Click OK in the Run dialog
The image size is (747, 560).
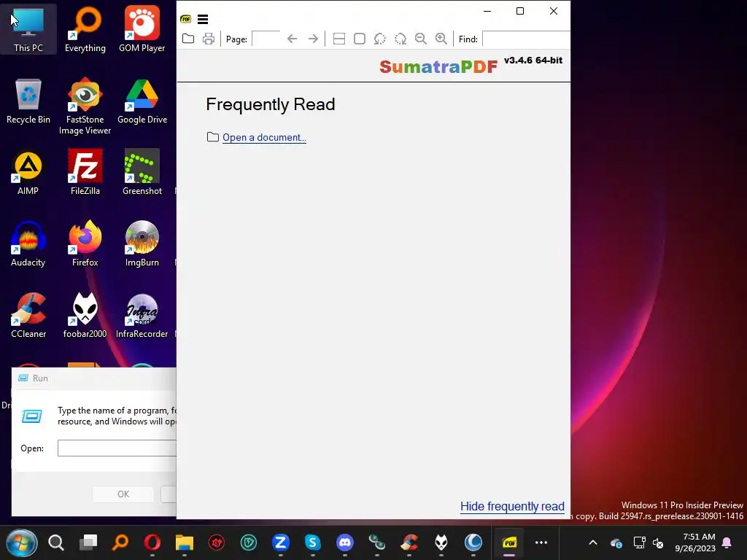(123, 494)
